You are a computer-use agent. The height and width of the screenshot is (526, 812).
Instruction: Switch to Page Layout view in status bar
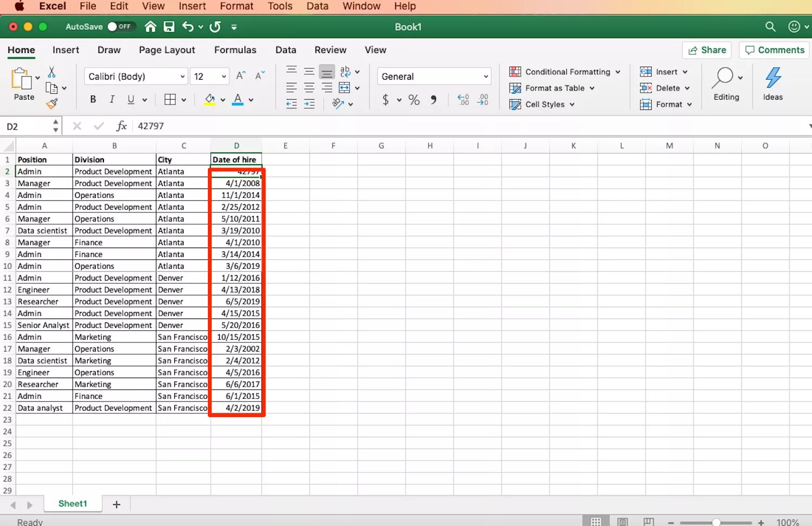(623, 522)
